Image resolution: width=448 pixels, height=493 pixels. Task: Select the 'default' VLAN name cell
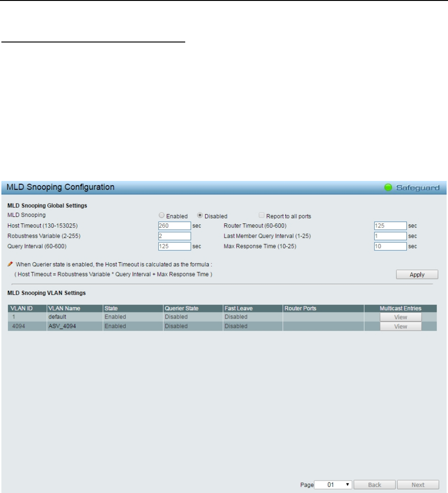tap(75, 317)
